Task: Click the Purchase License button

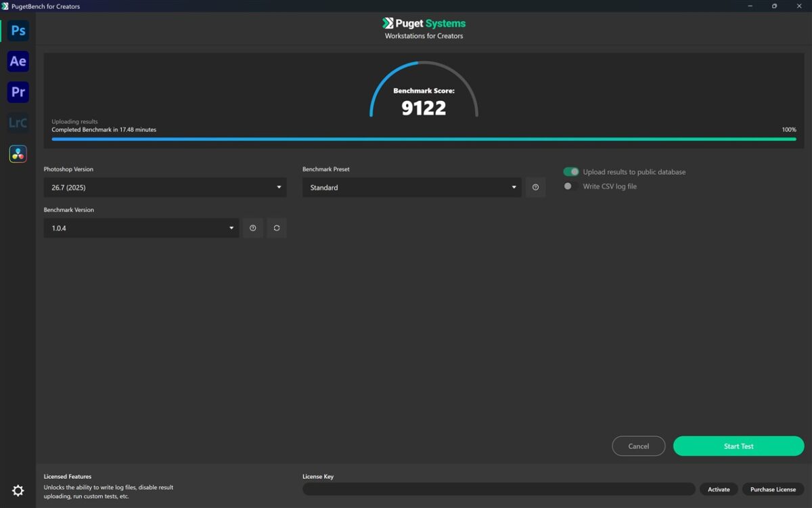Action: pyautogui.click(x=773, y=489)
